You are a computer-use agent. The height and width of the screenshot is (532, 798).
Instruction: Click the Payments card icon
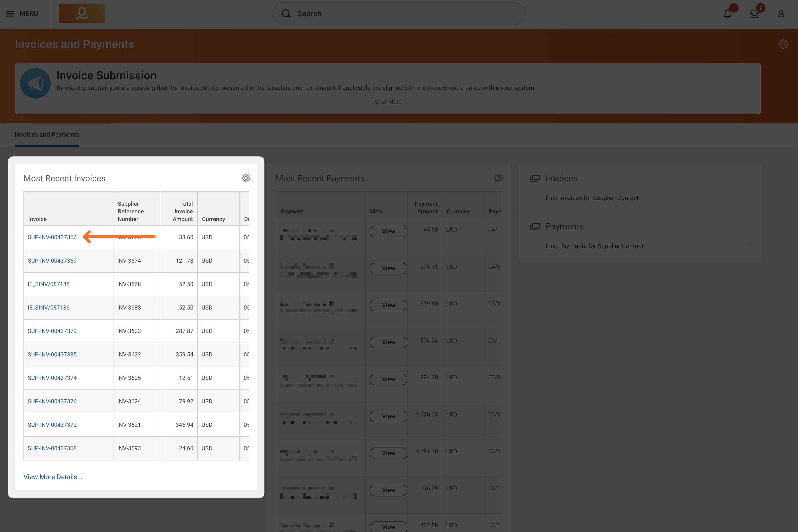point(535,226)
